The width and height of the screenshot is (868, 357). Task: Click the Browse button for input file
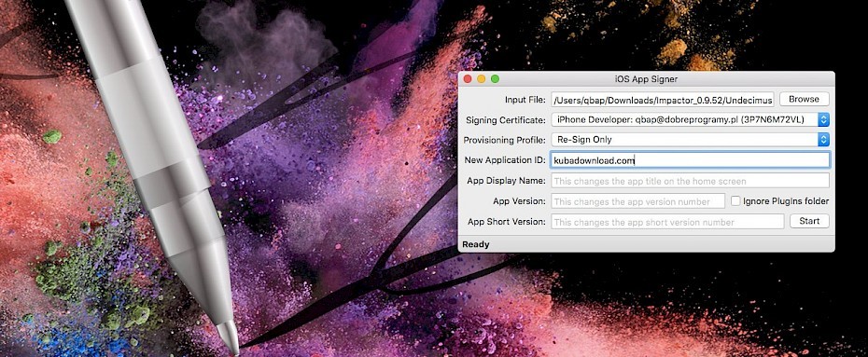[x=804, y=99]
